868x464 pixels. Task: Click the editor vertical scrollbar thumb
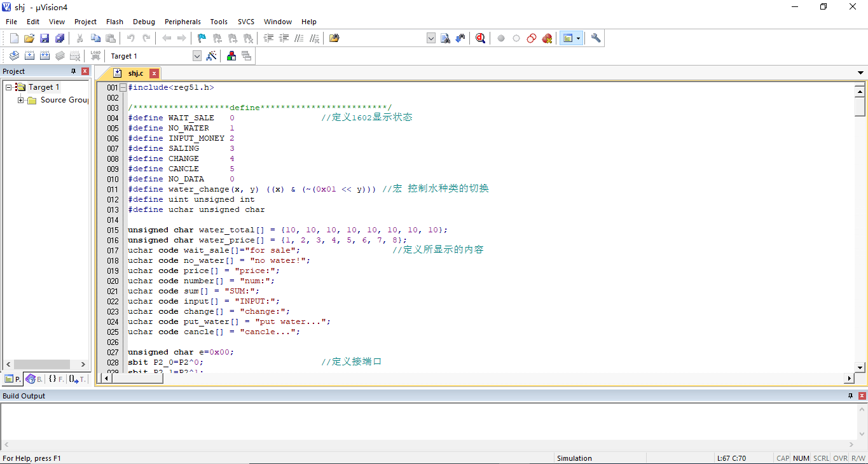(x=860, y=106)
